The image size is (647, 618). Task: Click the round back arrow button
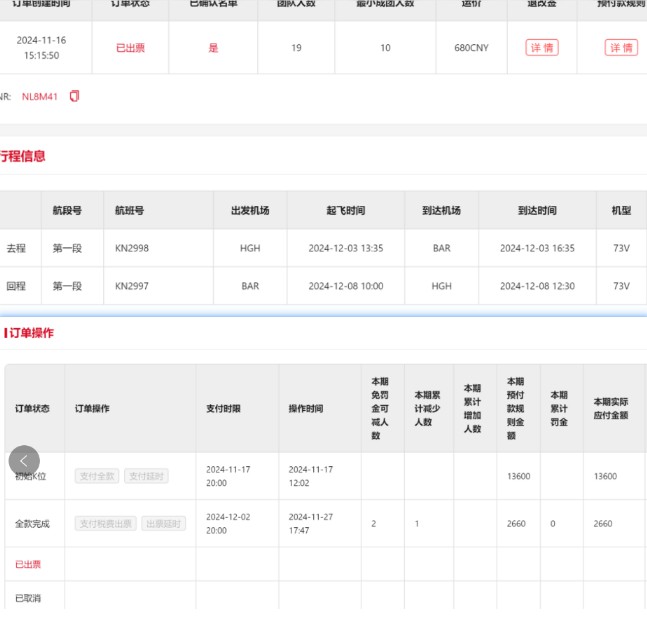point(24,461)
